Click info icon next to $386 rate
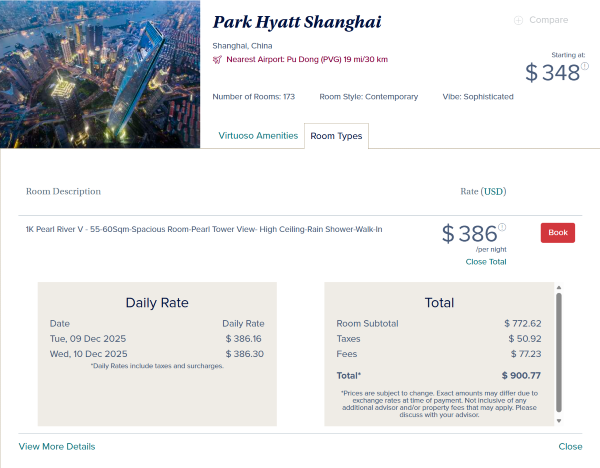Screen dimensions: 600x468 pos(502,227)
